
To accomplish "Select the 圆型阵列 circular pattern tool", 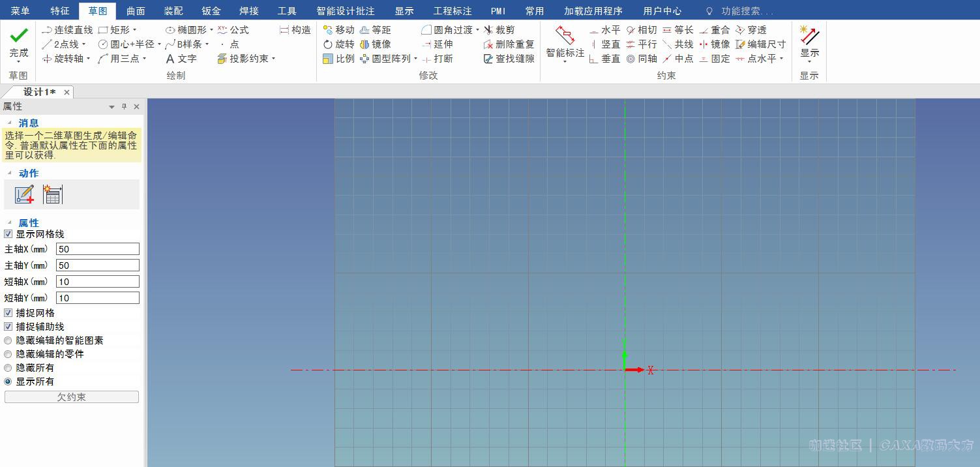I will click(x=385, y=59).
